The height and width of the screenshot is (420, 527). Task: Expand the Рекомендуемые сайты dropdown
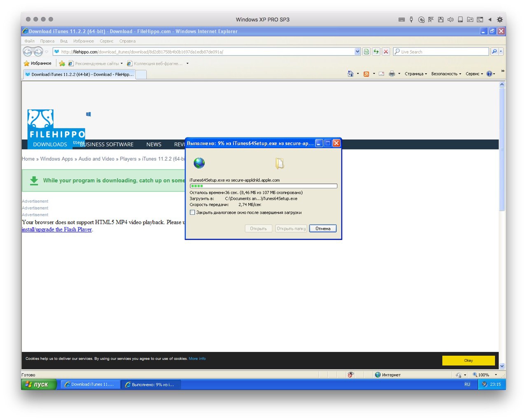[121, 63]
